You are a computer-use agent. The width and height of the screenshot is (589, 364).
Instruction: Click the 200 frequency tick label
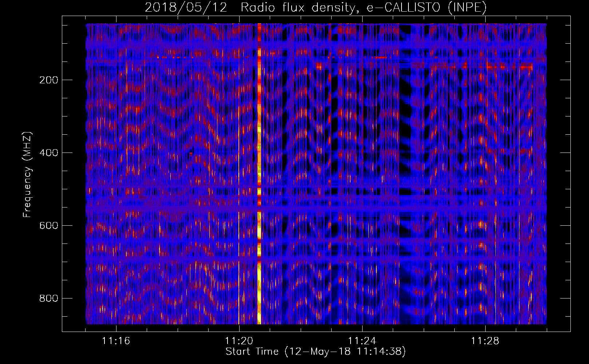[x=49, y=80]
